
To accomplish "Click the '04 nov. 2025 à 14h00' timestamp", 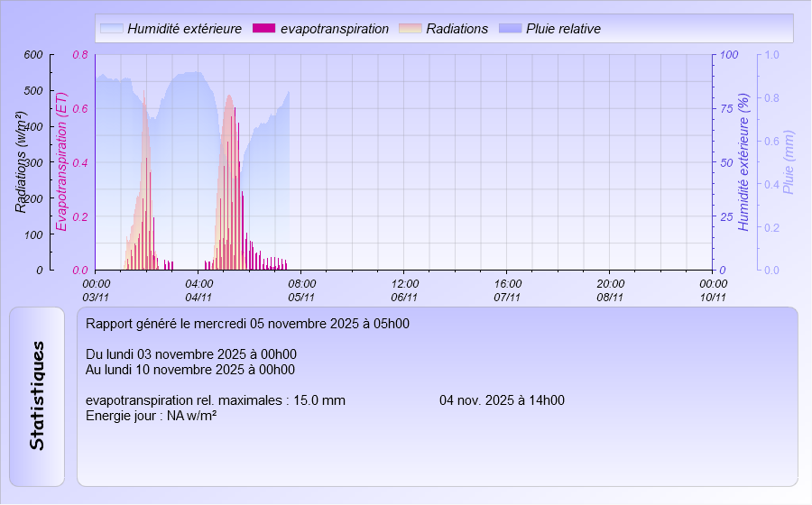I will click(502, 400).
